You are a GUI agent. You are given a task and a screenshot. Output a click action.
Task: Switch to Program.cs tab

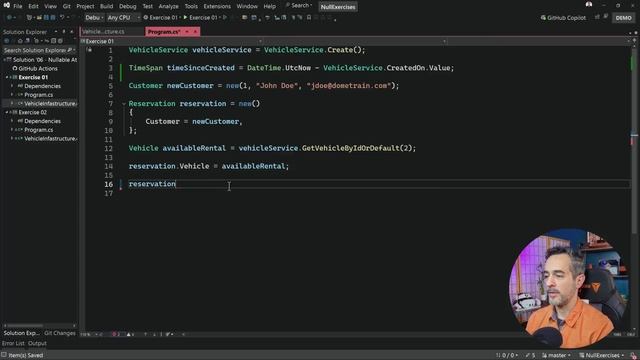[164, 31]
